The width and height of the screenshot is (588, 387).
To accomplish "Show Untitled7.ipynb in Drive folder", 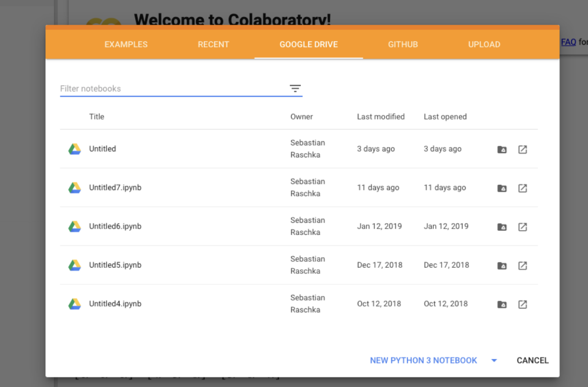I will [x=502, y=188].
